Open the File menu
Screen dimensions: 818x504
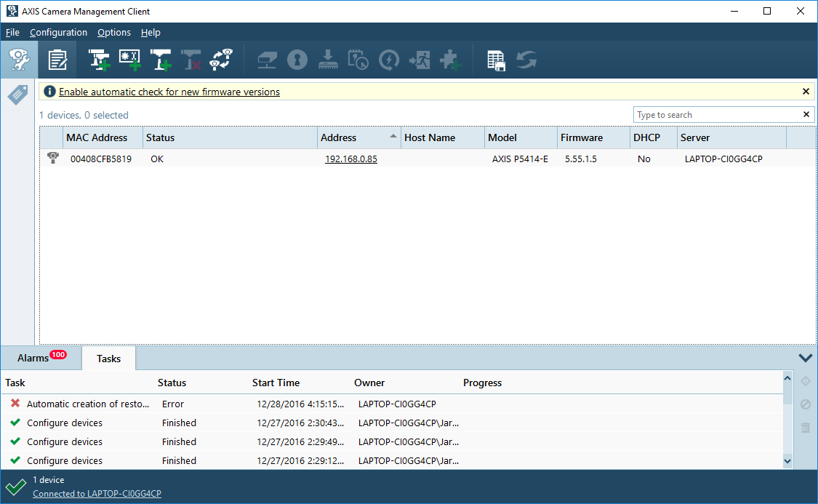pyautogui.click(x=12, y=32)
